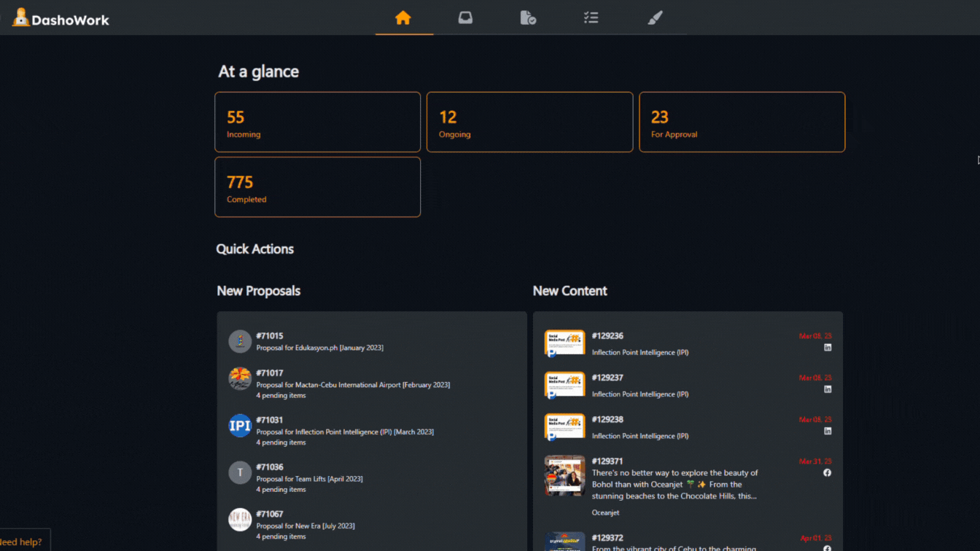Image resolution: width=980 pixels, height=551 pixels.
Task: Open the Home tab icon
Action: click(403, 17)
